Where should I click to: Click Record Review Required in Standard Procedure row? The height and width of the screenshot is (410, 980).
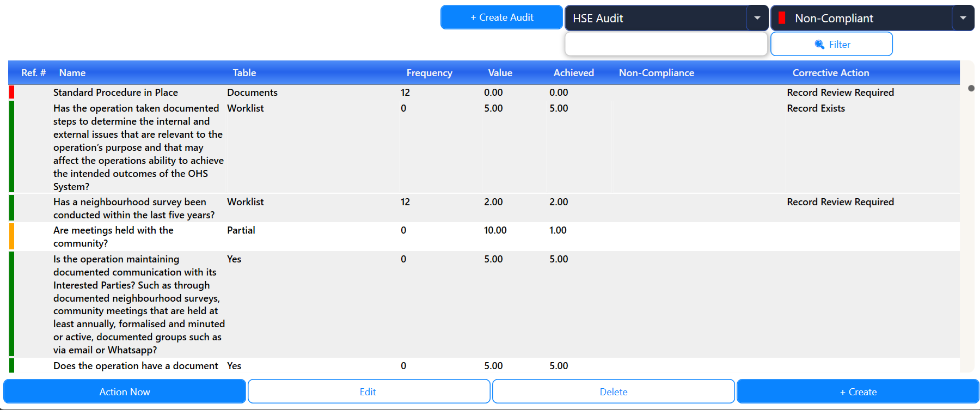840,93
